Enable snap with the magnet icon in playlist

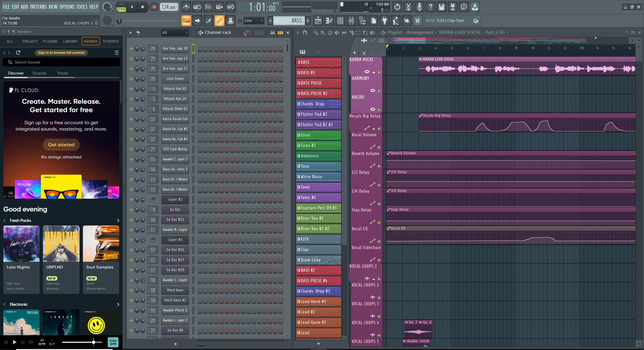(305, 33)
